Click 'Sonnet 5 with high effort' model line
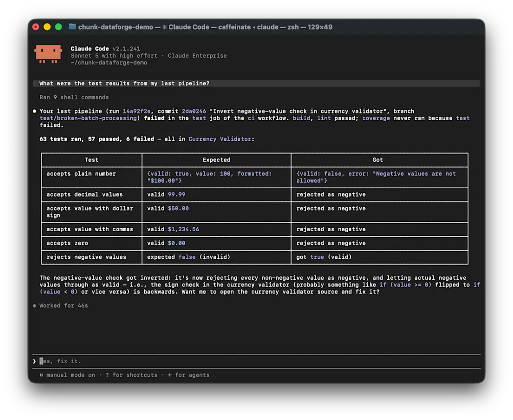Viewport: 513px width, 420px height. pyautogui.click(x=114, y=56)
